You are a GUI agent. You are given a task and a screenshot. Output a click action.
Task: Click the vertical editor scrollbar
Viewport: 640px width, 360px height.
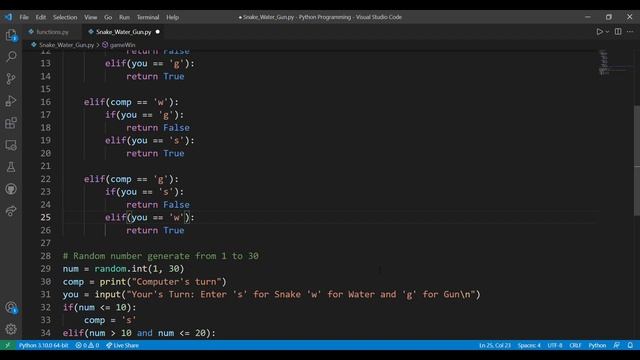click(637, 160)
